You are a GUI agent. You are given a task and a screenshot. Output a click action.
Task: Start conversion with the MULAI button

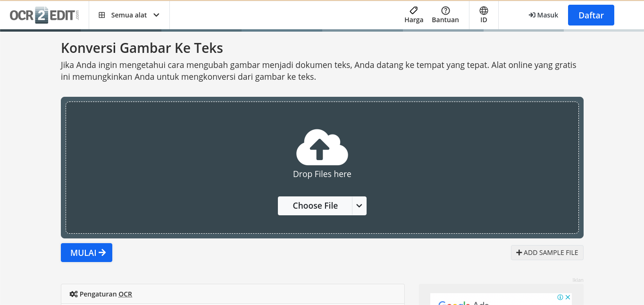click(x=86, y=253)
